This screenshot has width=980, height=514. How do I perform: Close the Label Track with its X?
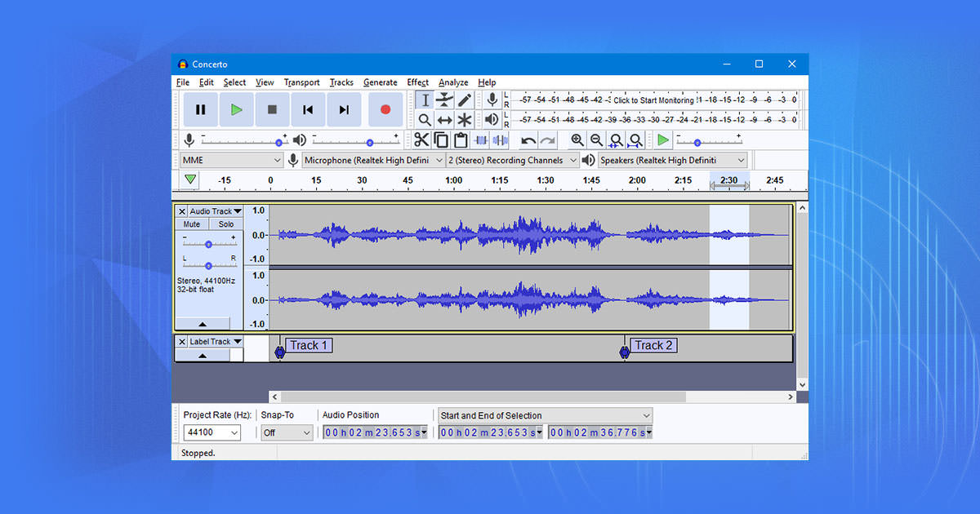pyautogui.click(x=182, y=342)
